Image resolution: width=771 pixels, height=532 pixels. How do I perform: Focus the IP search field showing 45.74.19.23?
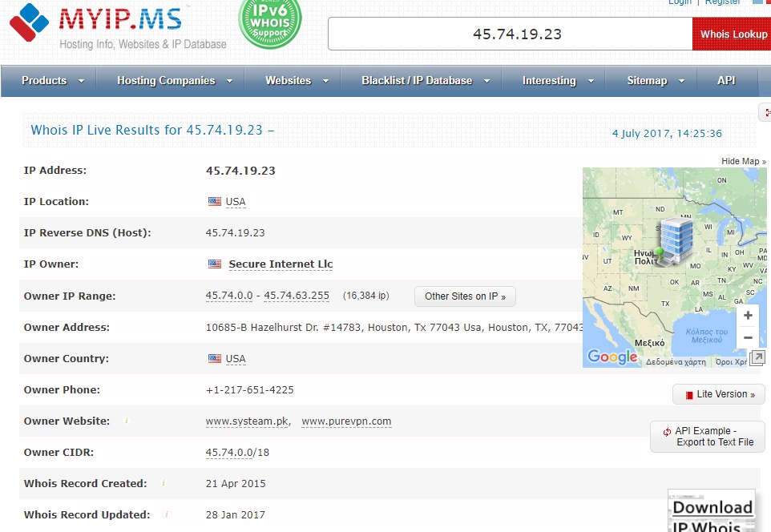(510, 34)
